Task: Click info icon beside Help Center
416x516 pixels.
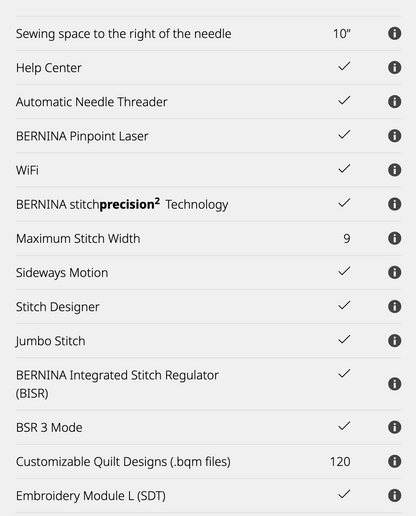Action: [x=394, y=68]
